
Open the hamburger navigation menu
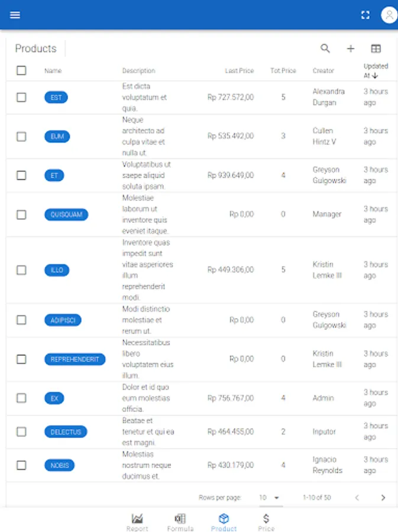point(15,15)
